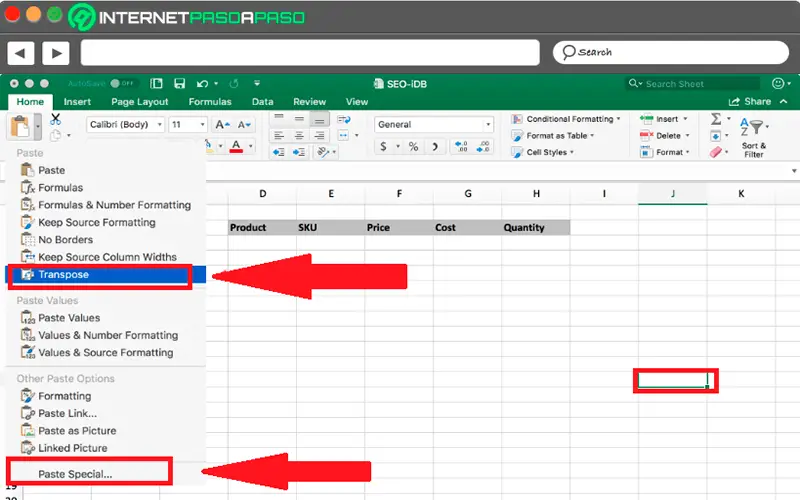Choose Paste Link... option
Viewport: 800px width, 500px height.
(x=67, y=413)
